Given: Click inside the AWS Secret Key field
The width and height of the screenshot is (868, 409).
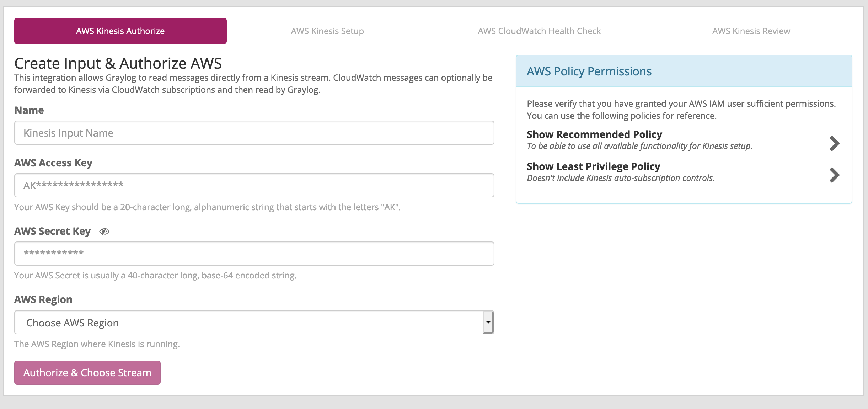Looking at the screenshot, I should pos(254,253).
